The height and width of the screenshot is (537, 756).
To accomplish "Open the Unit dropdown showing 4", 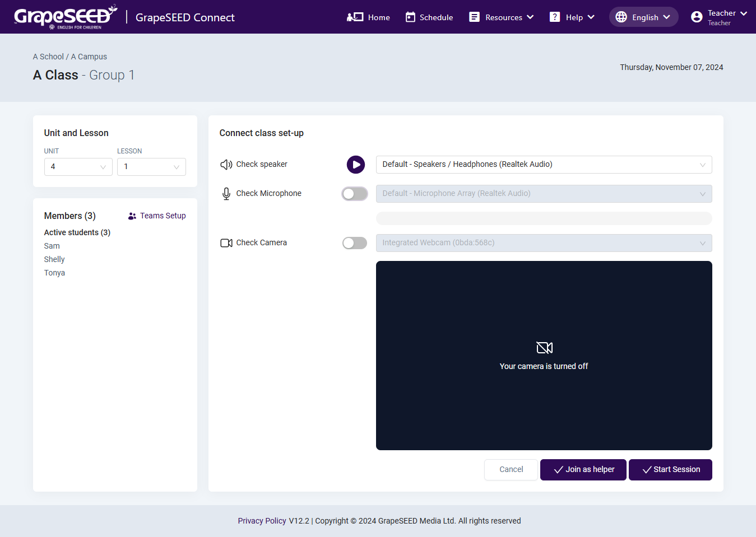I will click(x=78, y=167).
